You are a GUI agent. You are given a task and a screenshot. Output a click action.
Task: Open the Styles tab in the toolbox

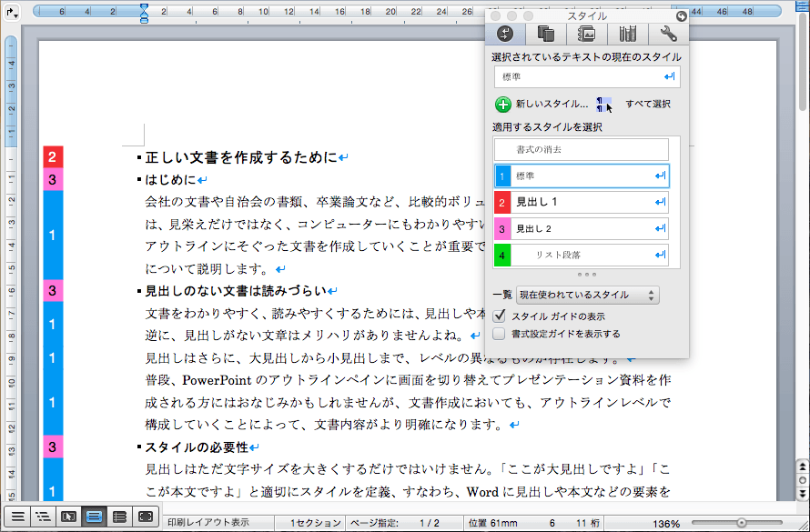[x=505, y=34]
